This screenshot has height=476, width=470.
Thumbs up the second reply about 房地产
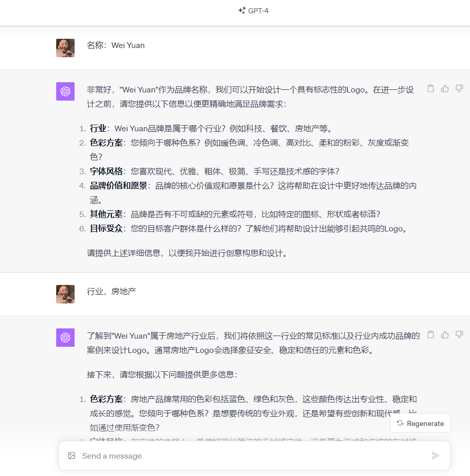coord(445,335)
